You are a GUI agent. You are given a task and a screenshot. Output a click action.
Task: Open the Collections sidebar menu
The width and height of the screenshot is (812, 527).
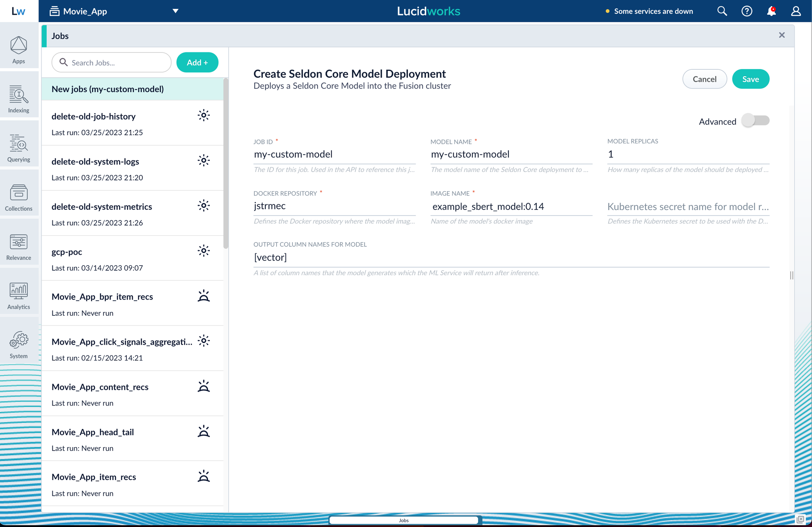[18, 197]
